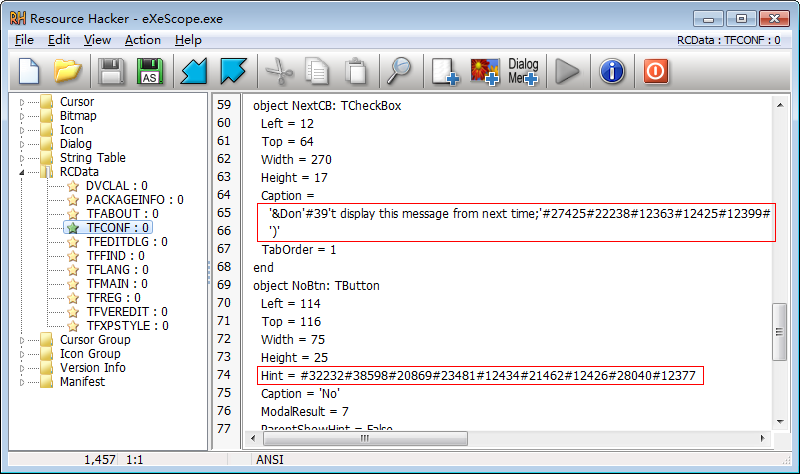
Task: Select the TFLANG : 0 resource
Action: click(x=117, y=269)
